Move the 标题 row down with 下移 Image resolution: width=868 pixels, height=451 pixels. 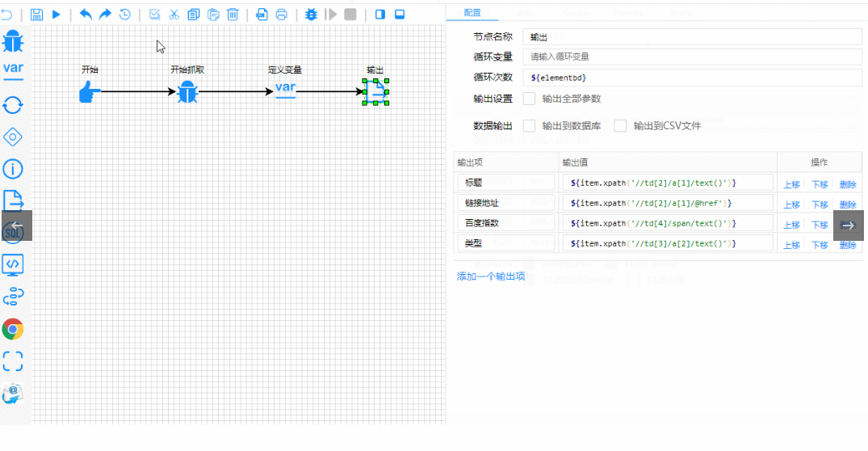point(820,184)
